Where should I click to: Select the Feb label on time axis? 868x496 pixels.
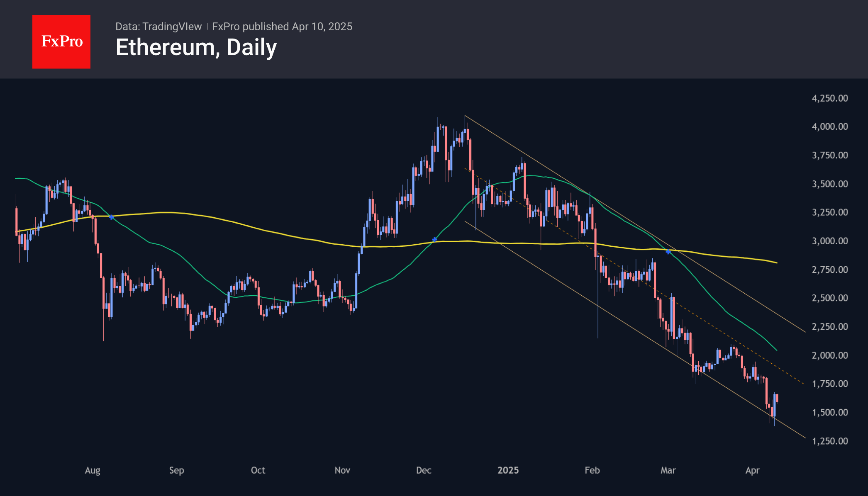(592, 470)
